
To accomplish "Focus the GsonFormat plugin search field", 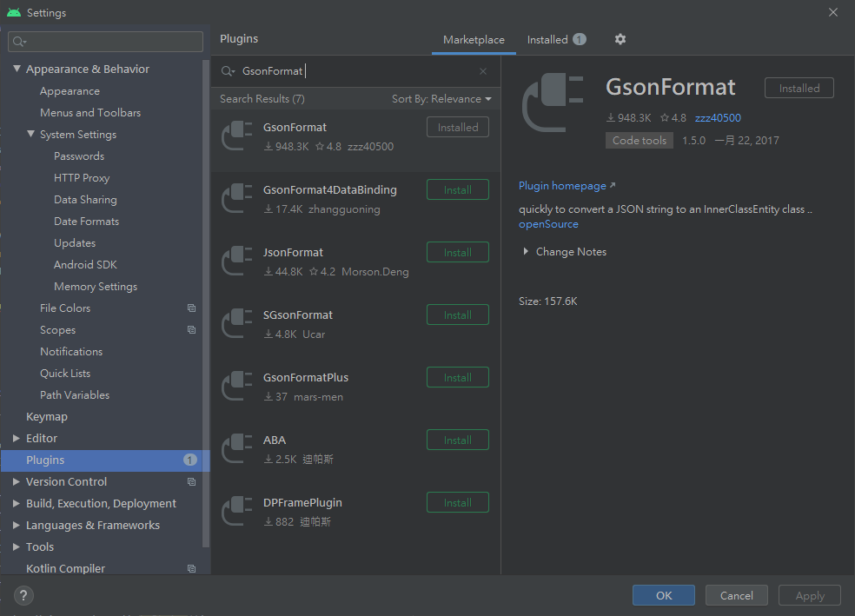I will pos(355,71).
